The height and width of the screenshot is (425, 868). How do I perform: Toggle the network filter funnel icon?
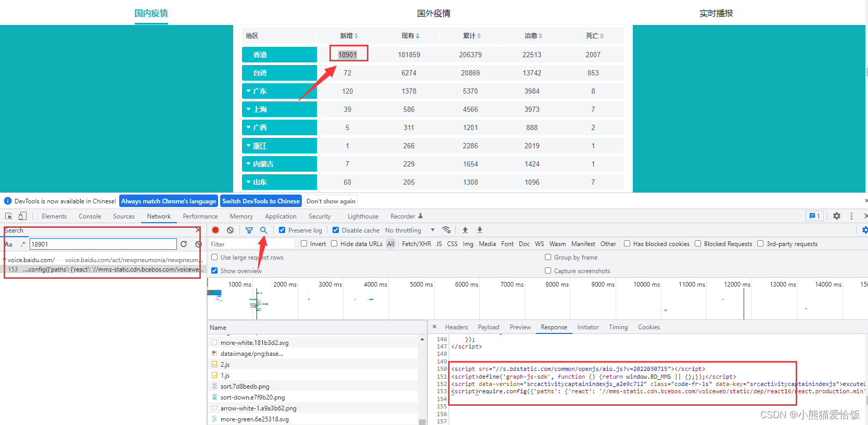pyautogui.click(x=249, y=230)
